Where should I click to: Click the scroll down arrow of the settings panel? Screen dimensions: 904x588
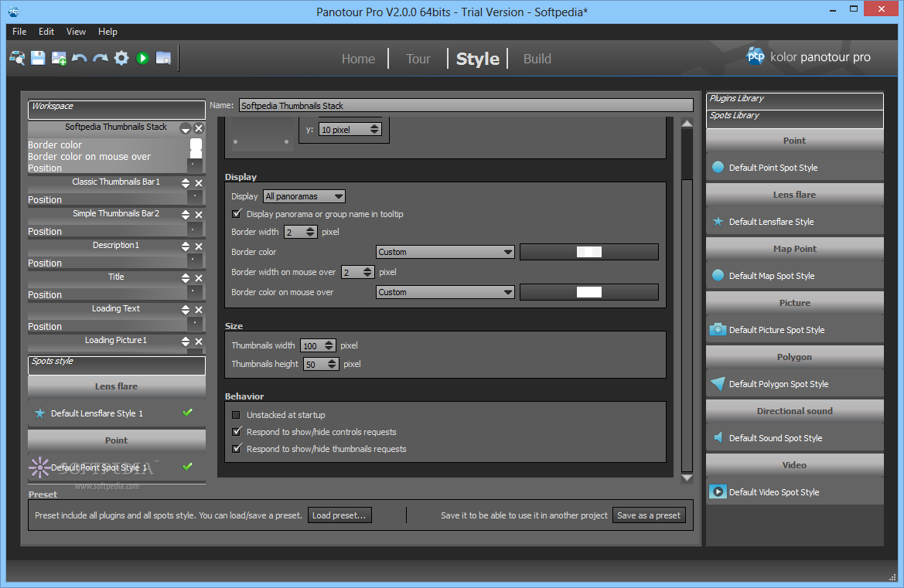coord(687,478)
